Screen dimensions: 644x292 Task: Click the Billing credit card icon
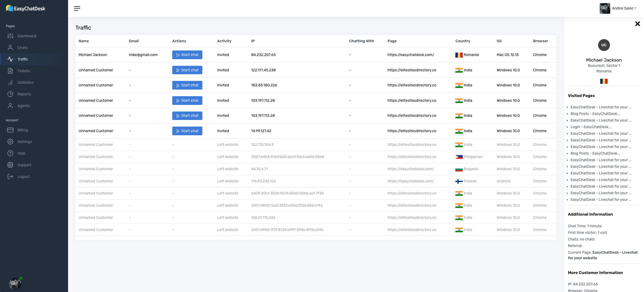pos(10,130)
